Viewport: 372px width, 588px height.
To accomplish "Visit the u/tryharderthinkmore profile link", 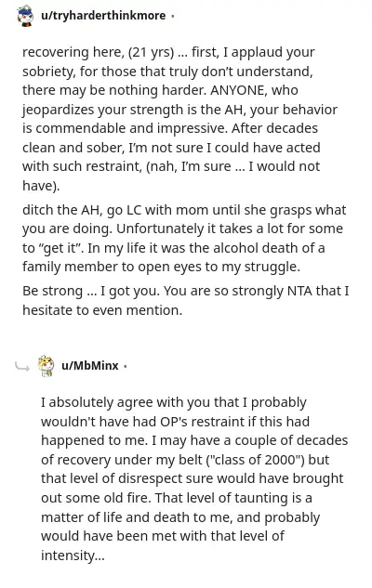I will click(x=103, y=16).
